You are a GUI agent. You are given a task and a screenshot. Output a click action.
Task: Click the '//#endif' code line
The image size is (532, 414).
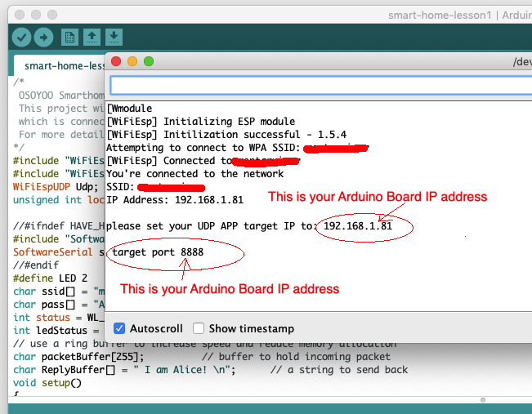click(x=36, y=265)
